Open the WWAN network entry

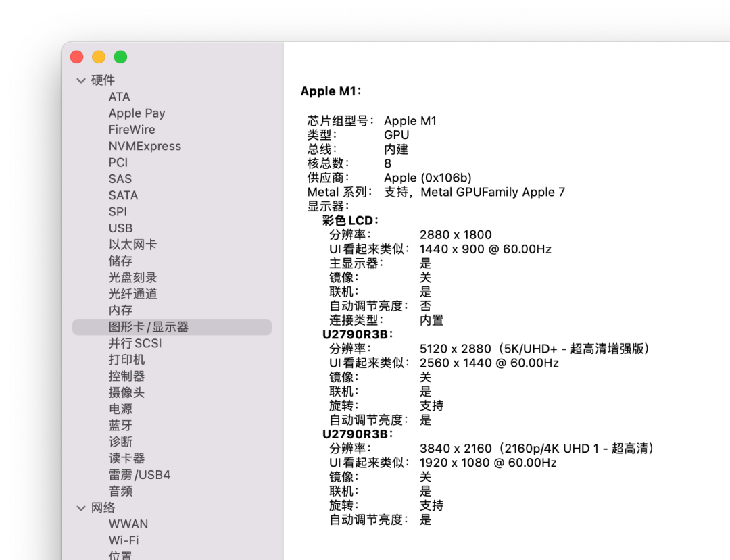(x=128, y=524)
